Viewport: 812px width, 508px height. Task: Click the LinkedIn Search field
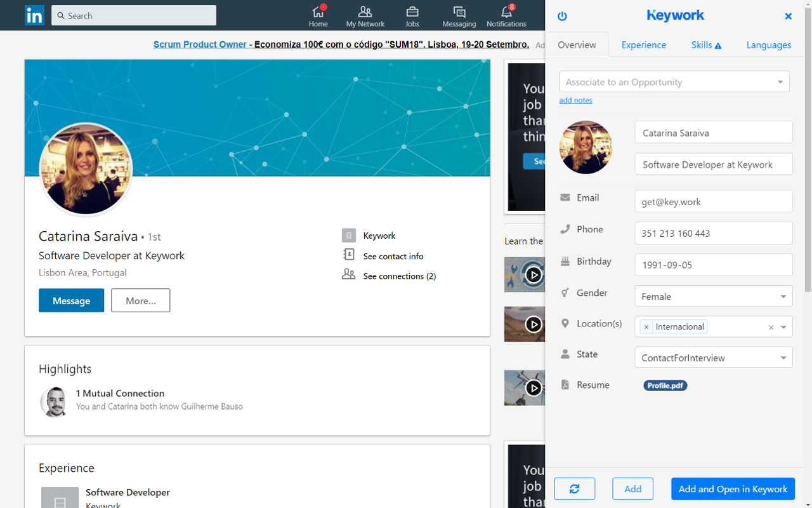[x=134, y=15]
